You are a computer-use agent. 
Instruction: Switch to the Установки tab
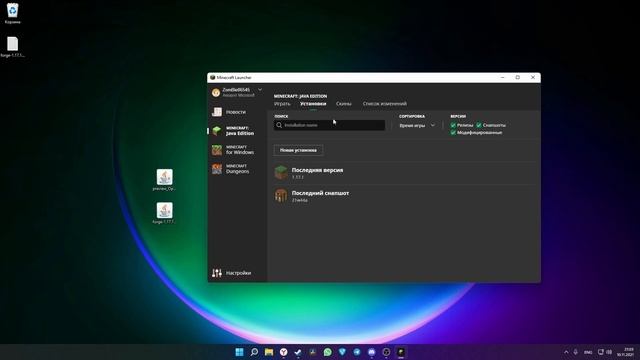(x=313, y=104)
